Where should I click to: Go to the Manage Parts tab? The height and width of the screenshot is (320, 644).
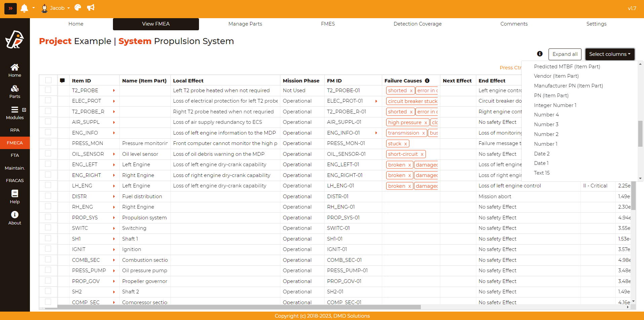(x=245, y=24)
